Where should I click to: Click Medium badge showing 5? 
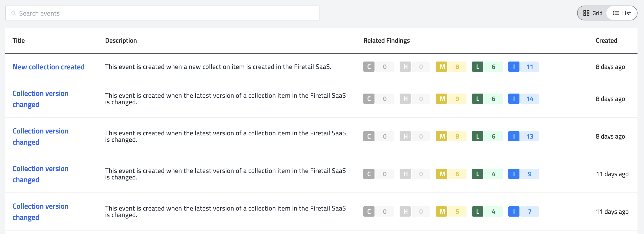tap(451, 211)
